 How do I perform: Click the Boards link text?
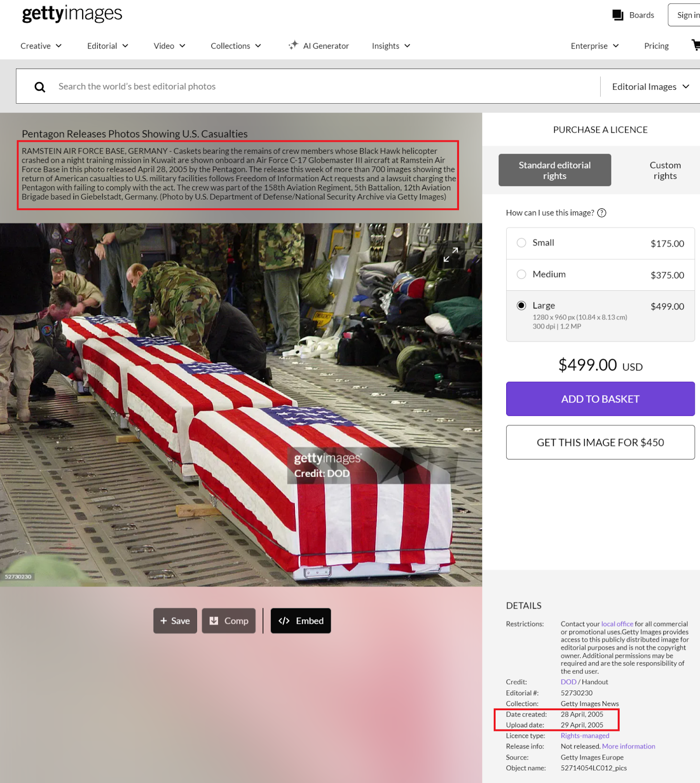[642, 15]
